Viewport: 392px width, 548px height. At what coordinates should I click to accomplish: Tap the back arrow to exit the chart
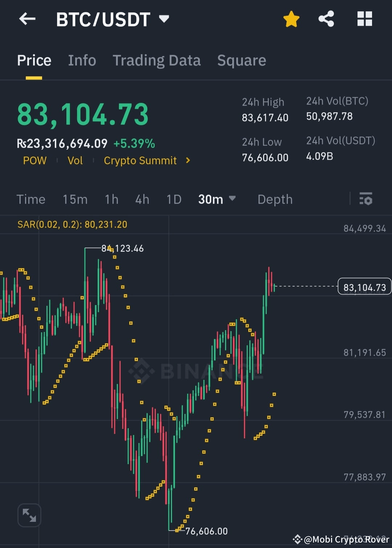pos(27,19)
